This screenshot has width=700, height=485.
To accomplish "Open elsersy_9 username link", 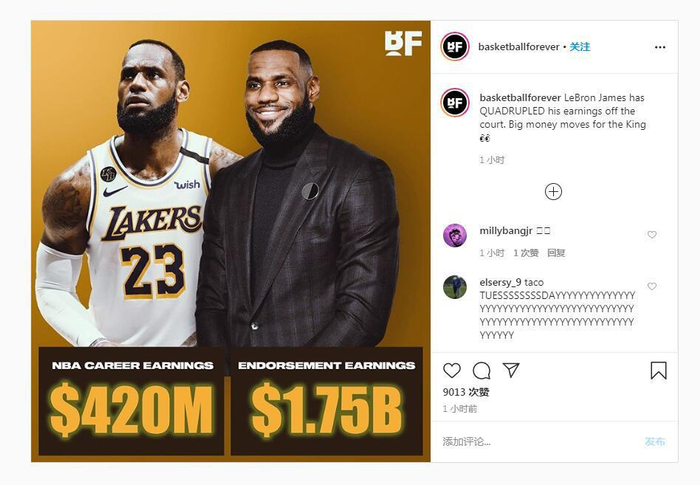I will click(500, 282).
